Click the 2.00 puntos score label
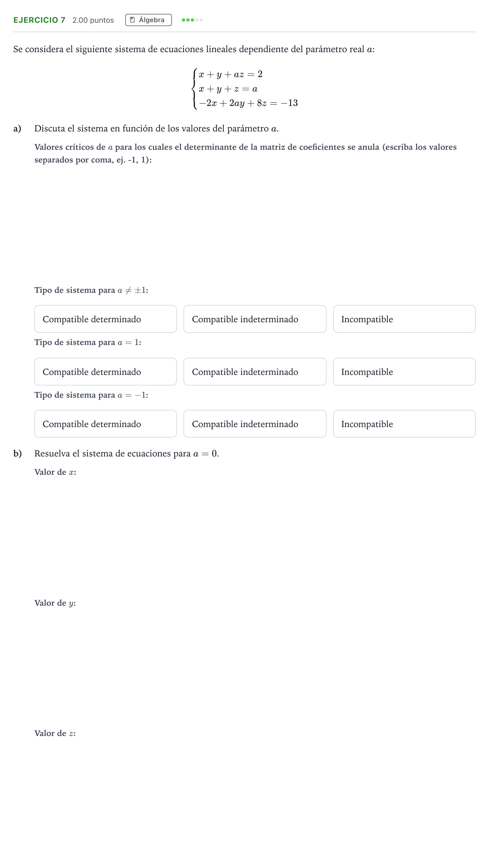This screenshot has width=489, height=868. [93, 20]
